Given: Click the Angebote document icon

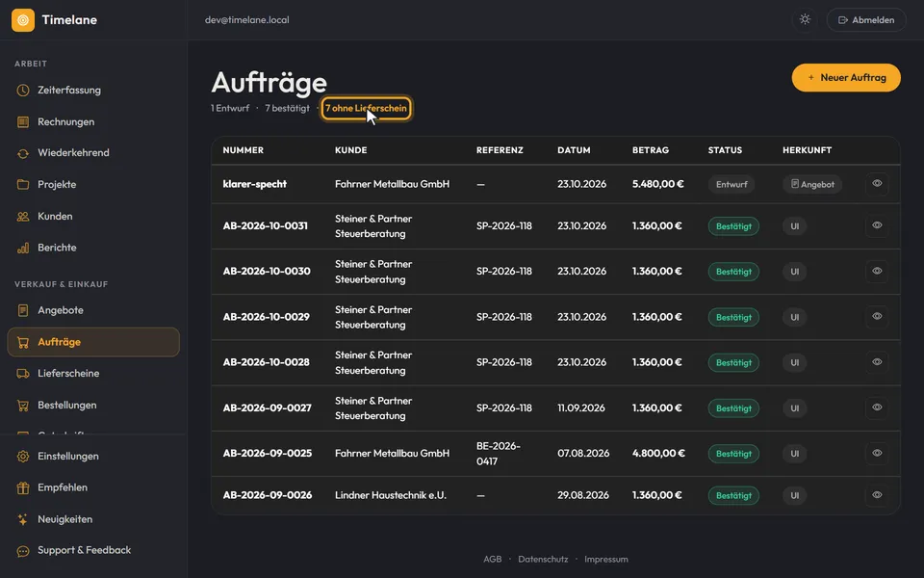Looking at the screenshot, I should tap(23, 310).
